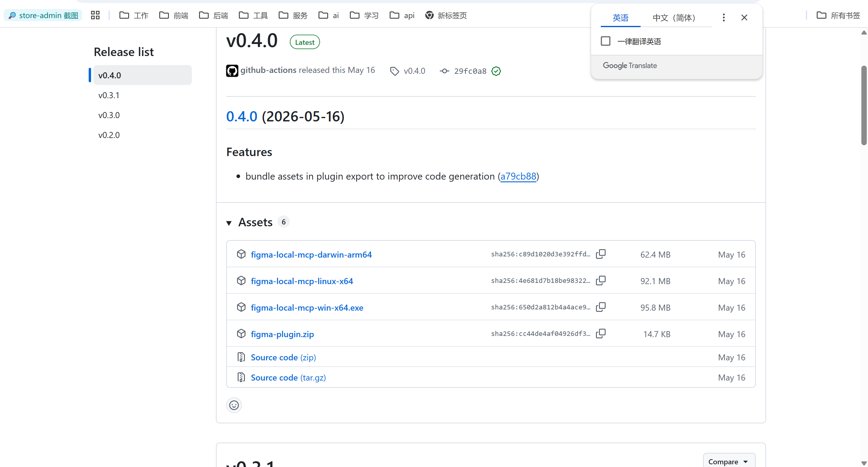Close the Google Translate popup

point(744,17)
